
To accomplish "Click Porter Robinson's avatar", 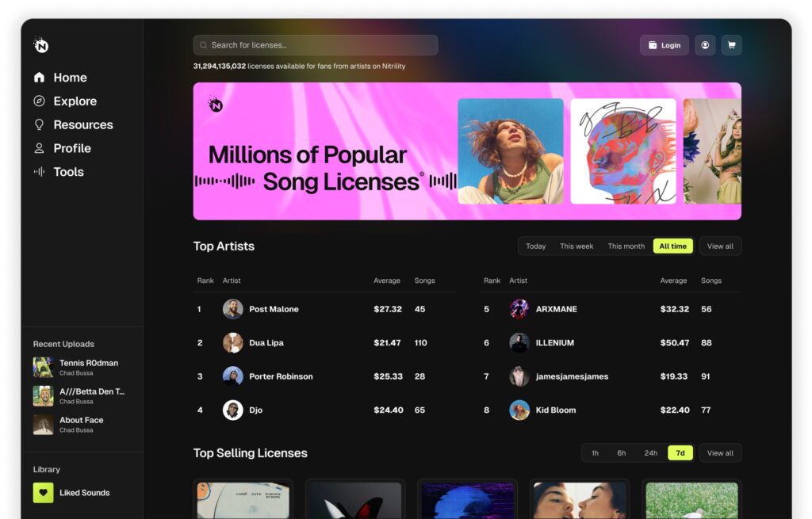I will point(232,376).
